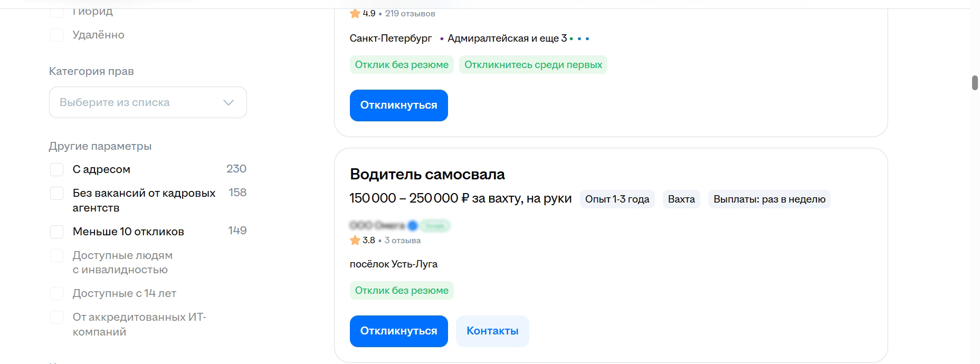Viewport: 980px width, 364px height.
Task: Check the Меньше 10 откликов option
Action: pyautogui.click(x=56, y=232)
